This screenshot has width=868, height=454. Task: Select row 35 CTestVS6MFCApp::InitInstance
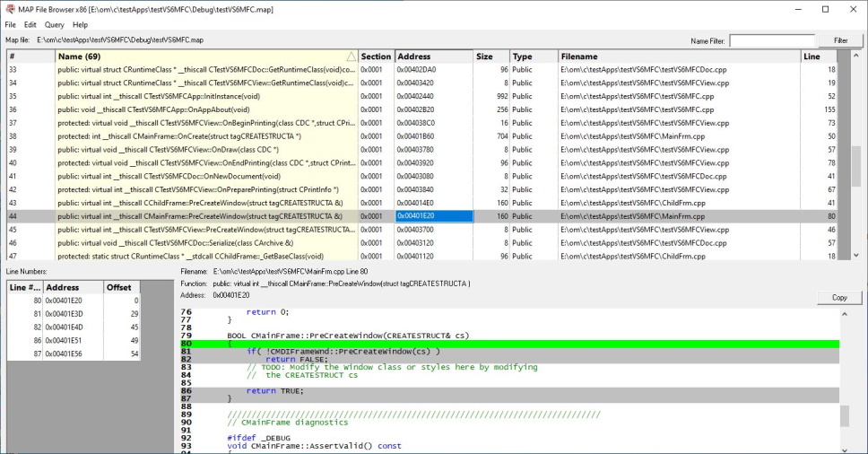(x=206, y=96)
